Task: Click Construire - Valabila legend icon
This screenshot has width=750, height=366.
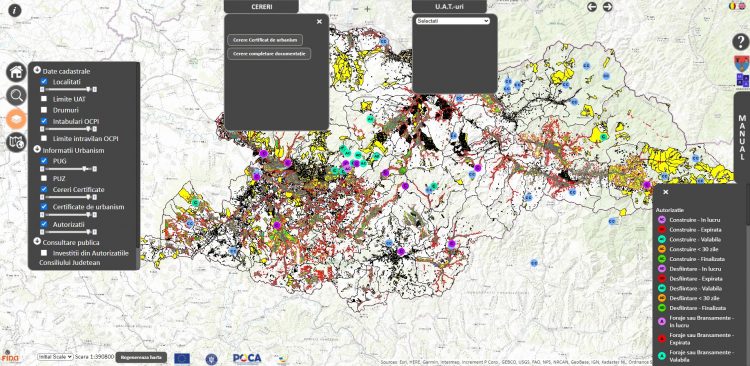Action: (662, 239)
